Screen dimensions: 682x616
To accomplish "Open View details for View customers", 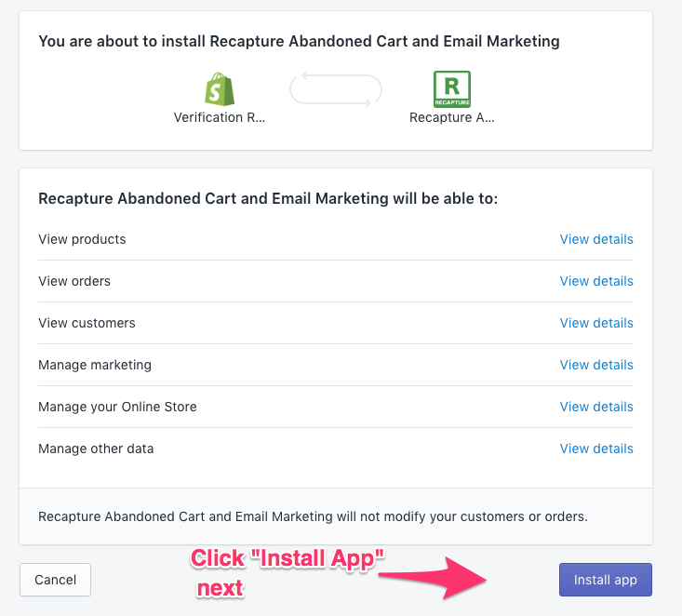I will 596,323.
